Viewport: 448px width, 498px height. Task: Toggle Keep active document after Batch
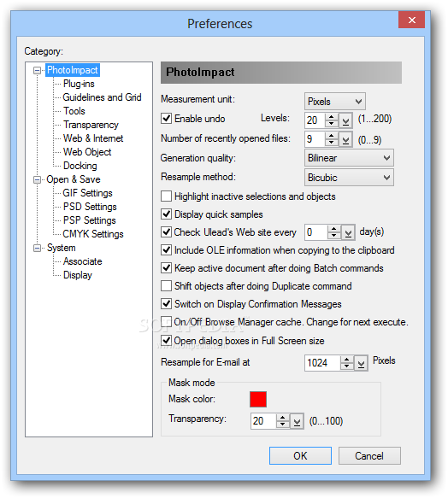[167, 267]
